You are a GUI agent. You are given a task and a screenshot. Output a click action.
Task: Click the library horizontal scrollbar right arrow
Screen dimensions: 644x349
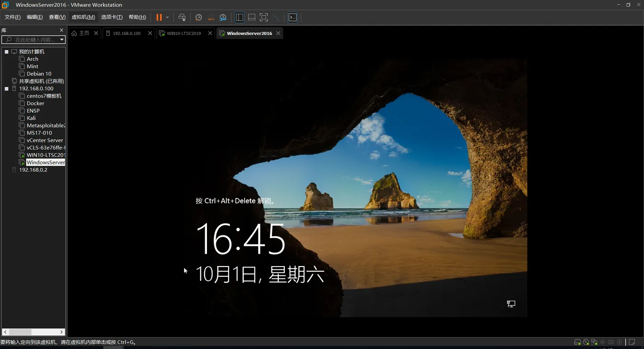(62, 332)
